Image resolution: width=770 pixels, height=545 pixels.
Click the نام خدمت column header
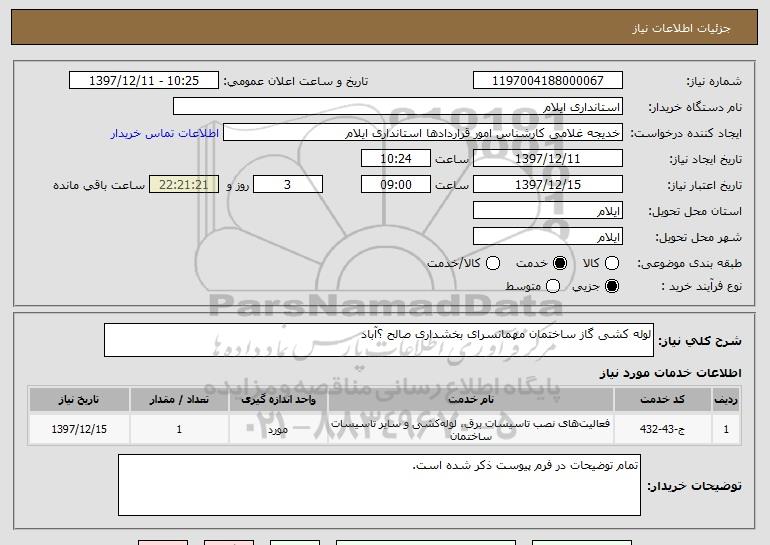(x=470, y=400)
